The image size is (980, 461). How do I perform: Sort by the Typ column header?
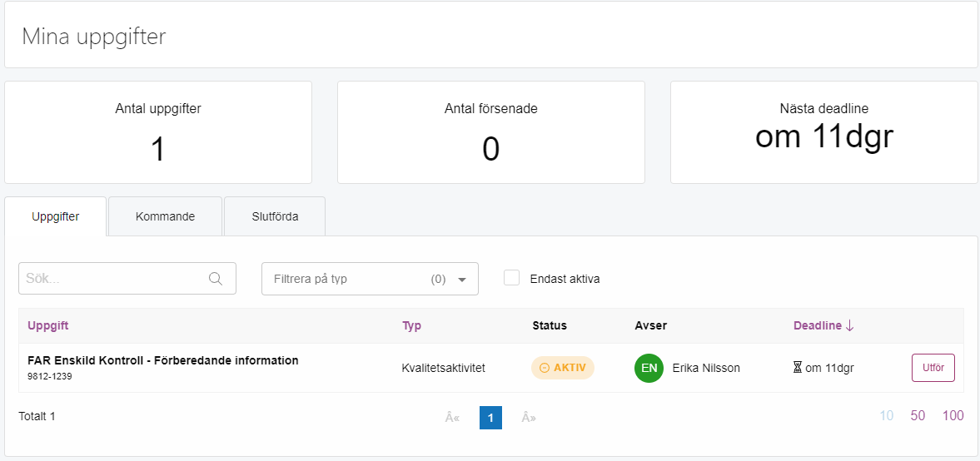click(412, 325)
